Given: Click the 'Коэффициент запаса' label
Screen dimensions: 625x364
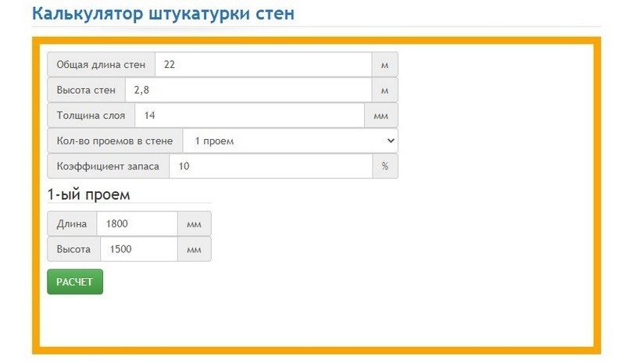Looking at the screenshot, I should click(x=108, y=166).
